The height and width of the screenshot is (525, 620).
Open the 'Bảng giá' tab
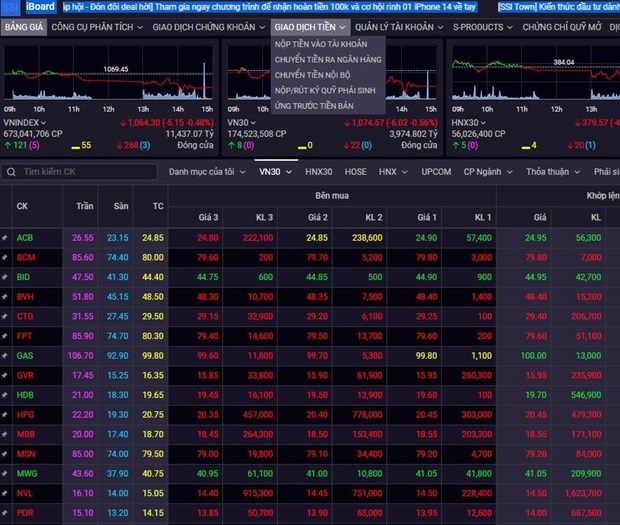(x=22, y=27)
